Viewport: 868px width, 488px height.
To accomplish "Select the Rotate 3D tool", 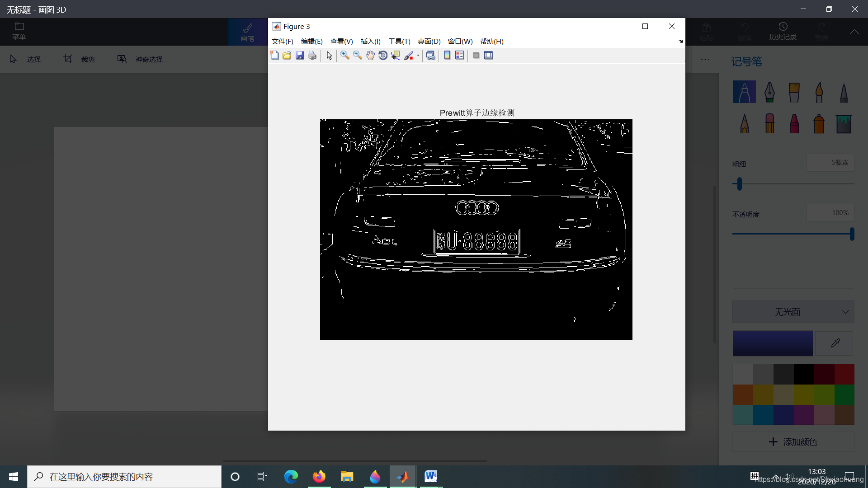I will (x=383, y=55).
